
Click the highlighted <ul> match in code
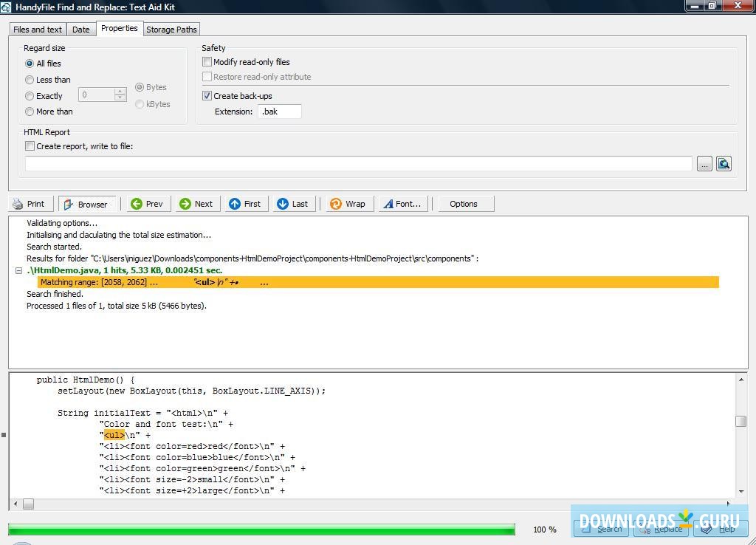click(x=114, y=435)
